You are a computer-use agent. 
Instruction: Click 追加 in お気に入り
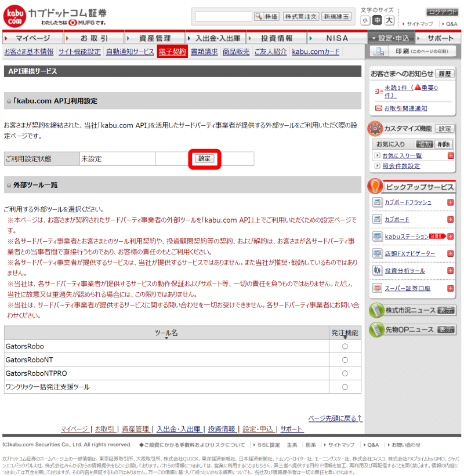(x=424, y=144)
